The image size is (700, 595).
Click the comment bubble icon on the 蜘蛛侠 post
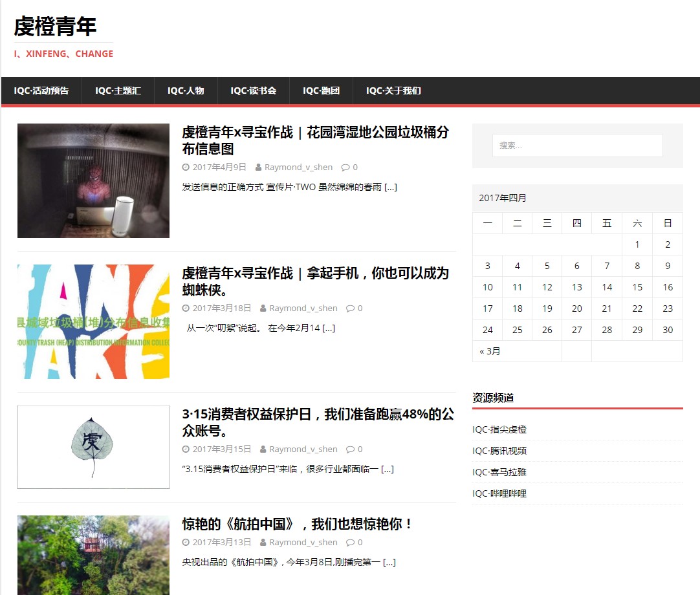tap(350, 308)
